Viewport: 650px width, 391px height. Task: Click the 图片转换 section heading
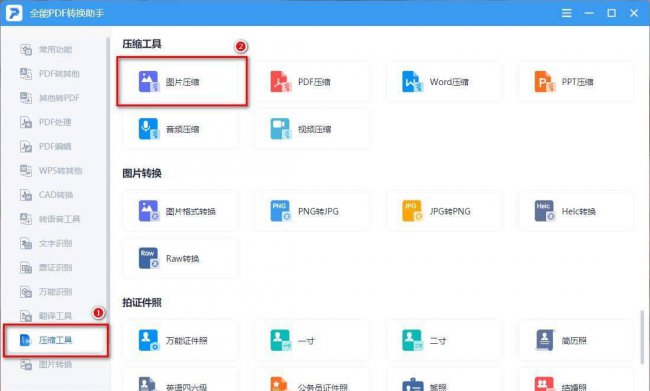pos(142,173)
